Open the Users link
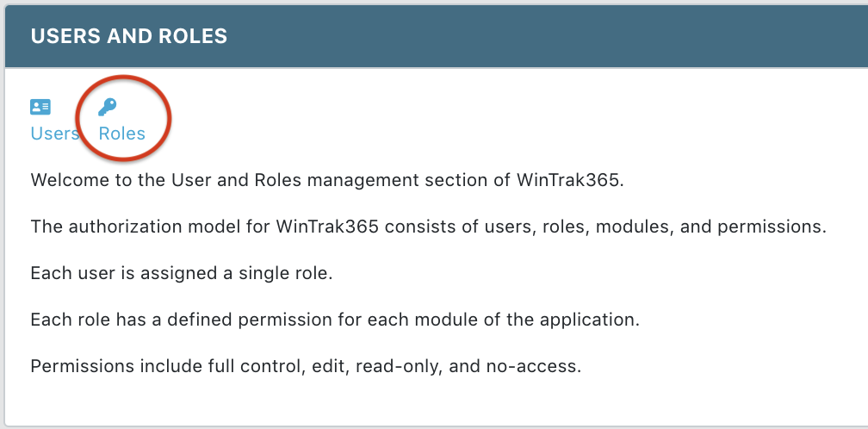 [54, 134]
